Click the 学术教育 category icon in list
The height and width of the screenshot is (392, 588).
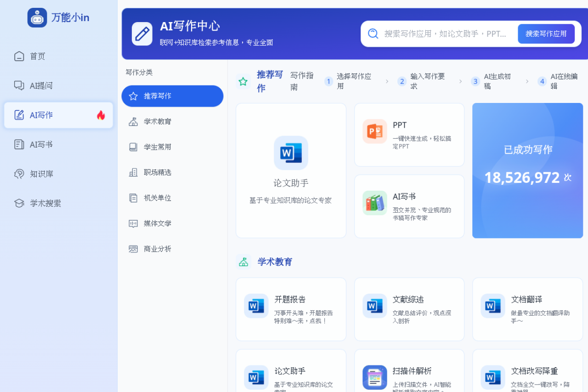(x=133, y=121)
